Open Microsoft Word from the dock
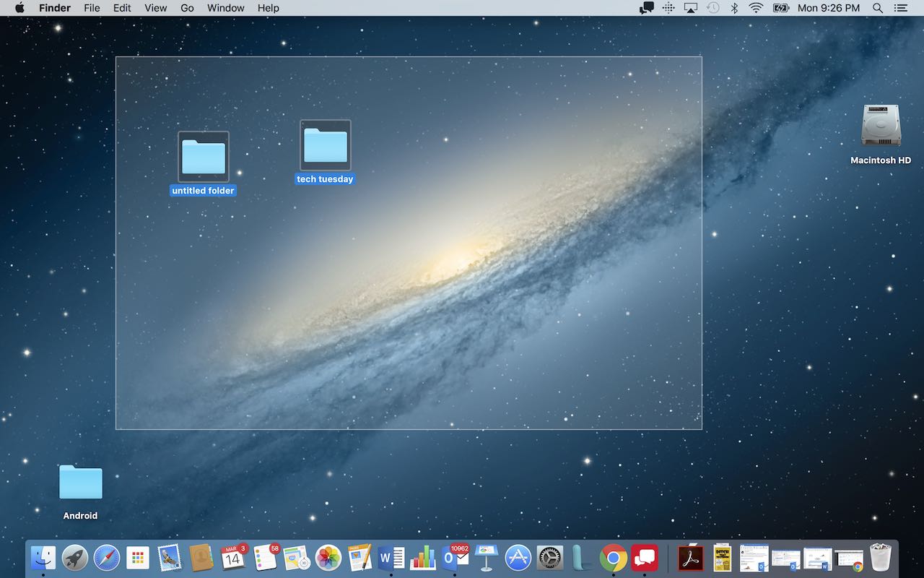This screenshot has width=924, height=578. 391,558
